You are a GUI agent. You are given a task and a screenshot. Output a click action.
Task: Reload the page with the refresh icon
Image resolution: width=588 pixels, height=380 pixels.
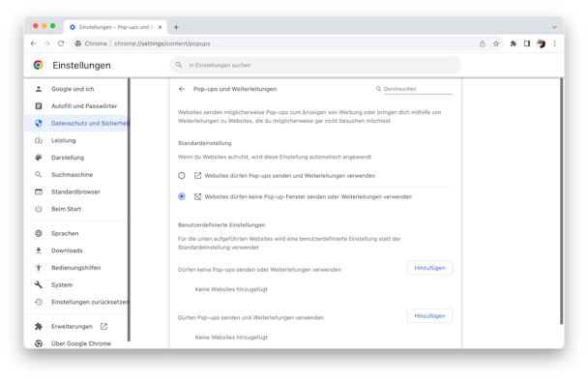61,44
